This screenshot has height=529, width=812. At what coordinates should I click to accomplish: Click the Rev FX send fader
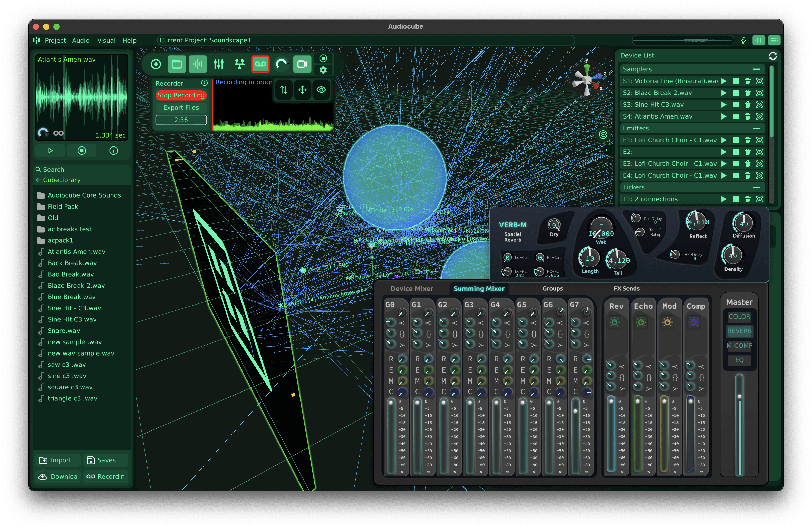[x=611, y=401]
